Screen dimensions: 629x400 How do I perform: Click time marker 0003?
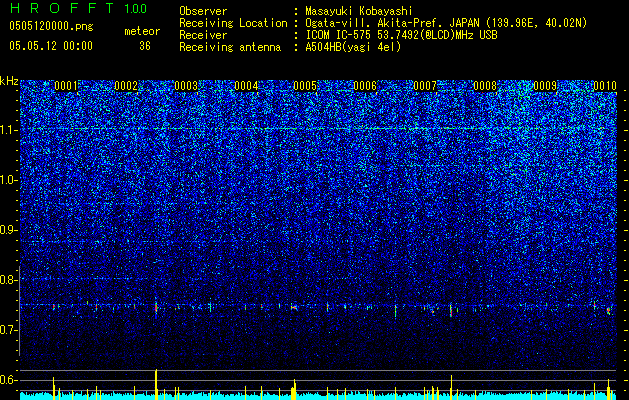[x=186, y=86]
